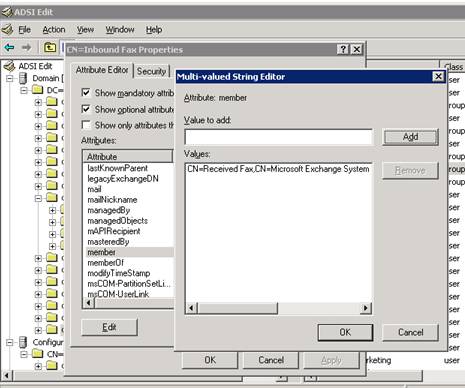Collapse the Domain tree node

tap(10, 79)
